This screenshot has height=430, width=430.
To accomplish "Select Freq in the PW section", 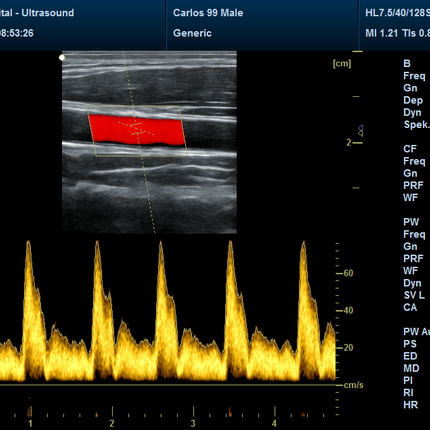I will [414, 234].
